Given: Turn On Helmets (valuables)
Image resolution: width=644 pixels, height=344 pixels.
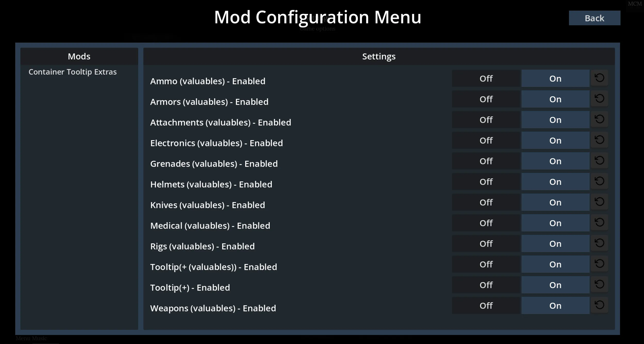Looking at the screenshot, I should pyautogui.click(x=555, y=182).
